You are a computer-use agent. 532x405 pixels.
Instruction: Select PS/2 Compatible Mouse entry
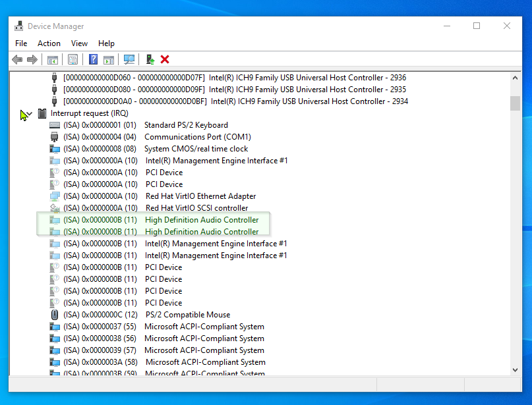click(x=146, y=315)
